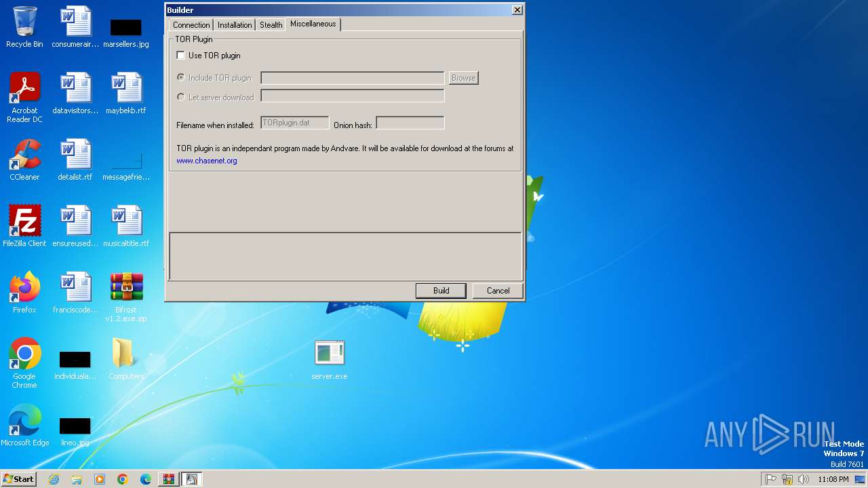Select the consumerair document icon
The image size is (868, 488).
(75, 27)
